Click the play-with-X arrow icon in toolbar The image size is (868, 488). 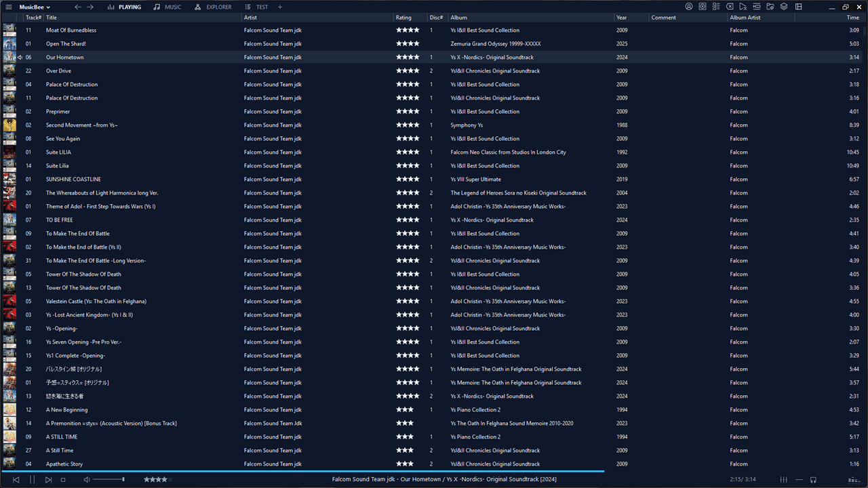click(743, 7)
